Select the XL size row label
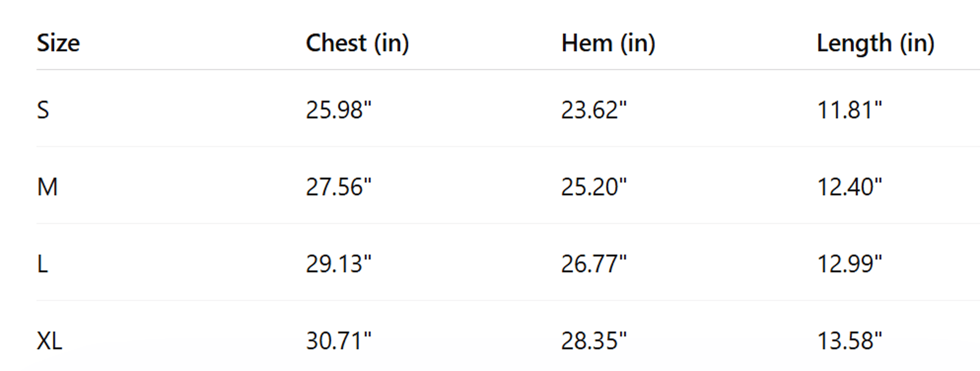The image size is (980, 371). (50, 341)
